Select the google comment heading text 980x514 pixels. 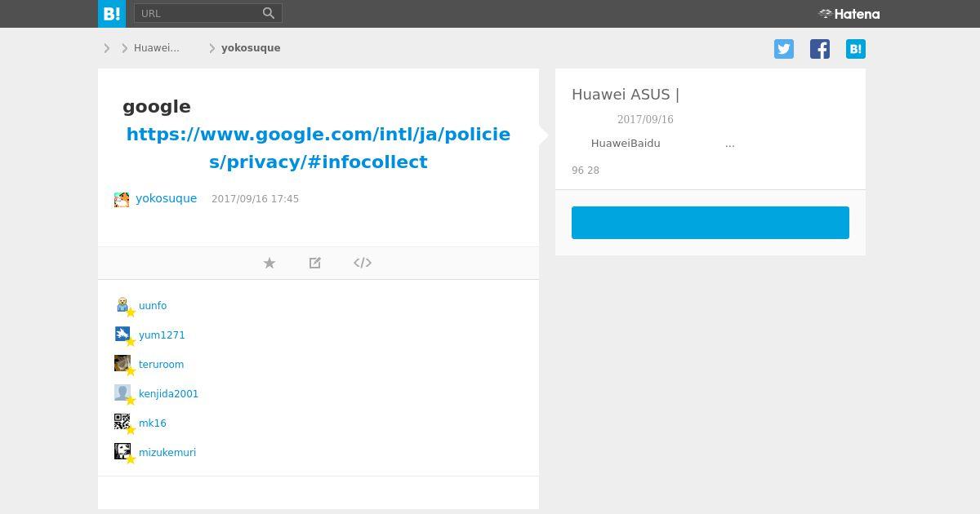point(157,107)
